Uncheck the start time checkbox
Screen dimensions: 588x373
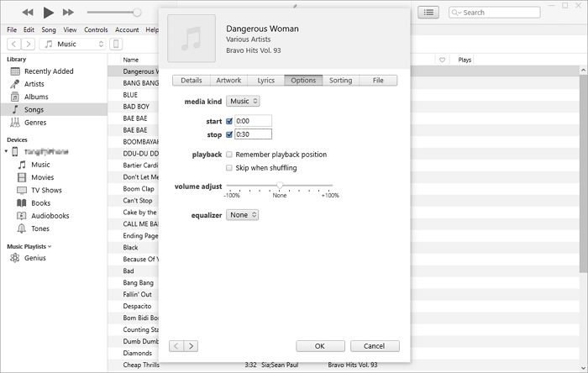(229, 121)
